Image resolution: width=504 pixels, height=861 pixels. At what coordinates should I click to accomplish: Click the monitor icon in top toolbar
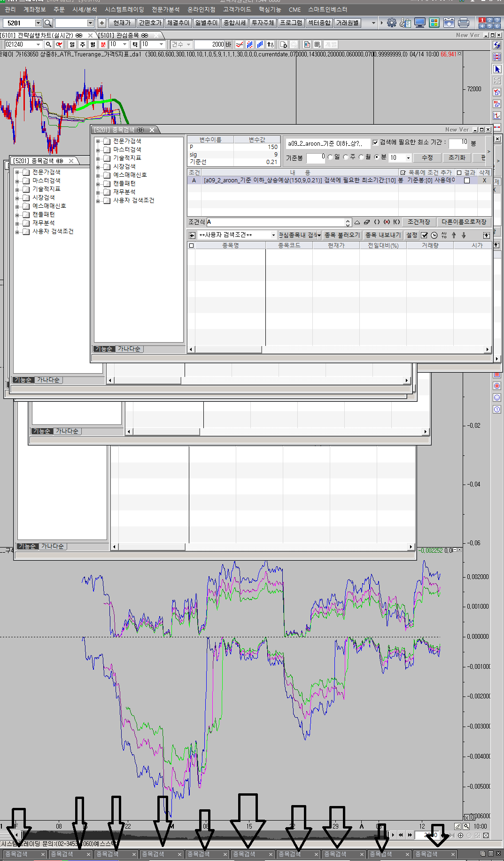419,23
